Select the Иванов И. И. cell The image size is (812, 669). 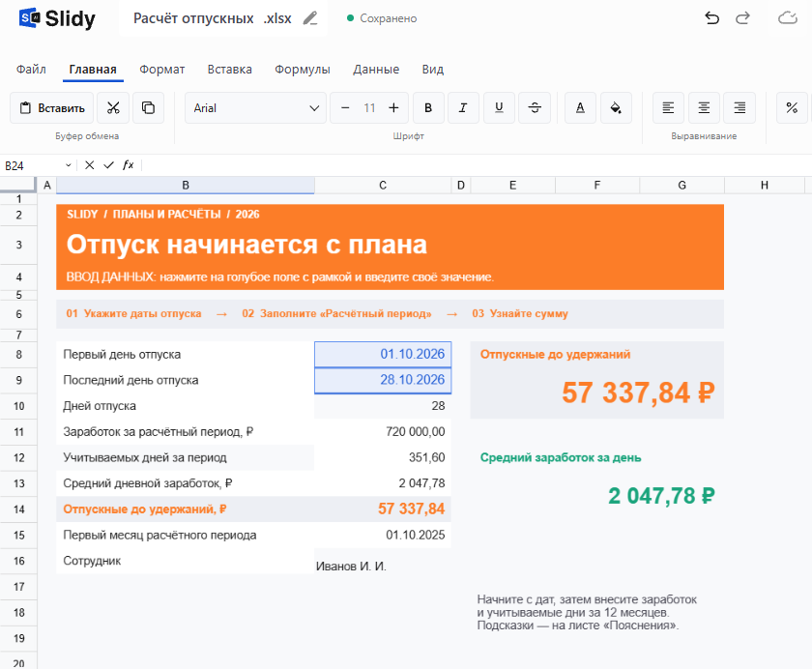pyautogui.click(x=383, y=563)
